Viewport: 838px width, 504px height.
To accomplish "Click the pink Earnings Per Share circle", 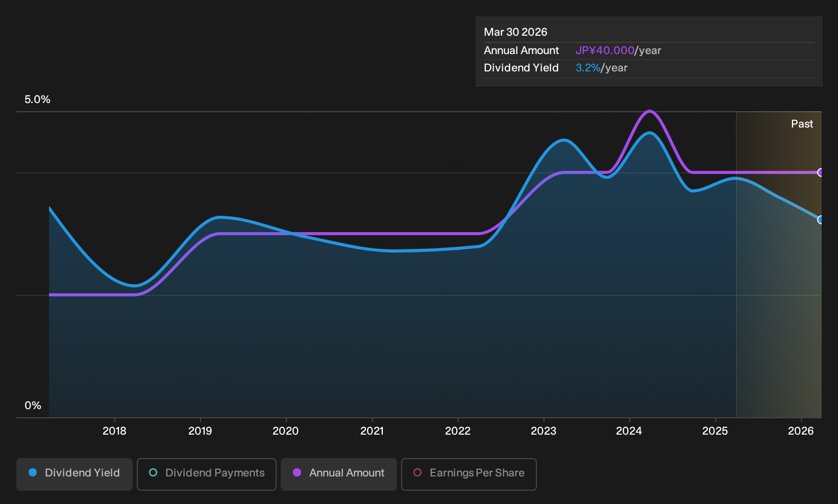I will click(417, 472).
